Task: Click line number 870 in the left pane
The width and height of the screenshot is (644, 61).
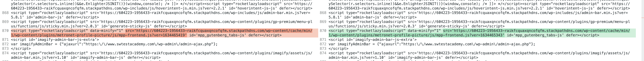Action: 5,31
